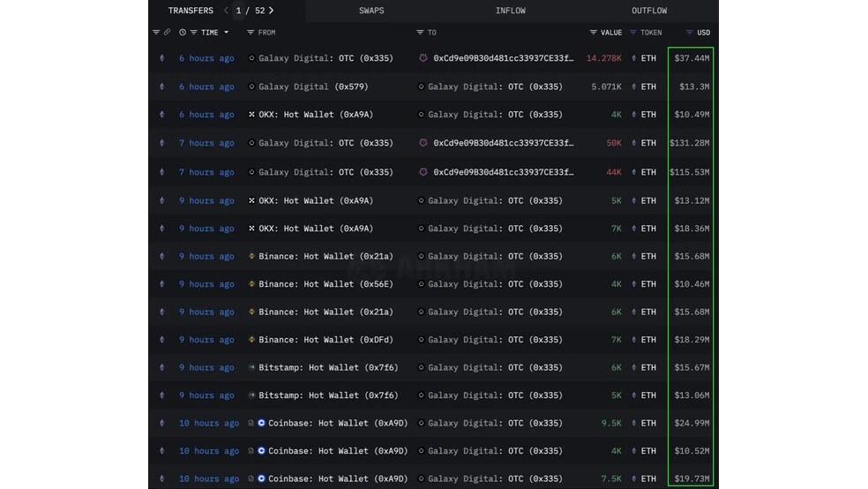Click Coinbase logo icon in $24.99M row
The width and height of the screenshot is (868, 489).
coord(261,423)
